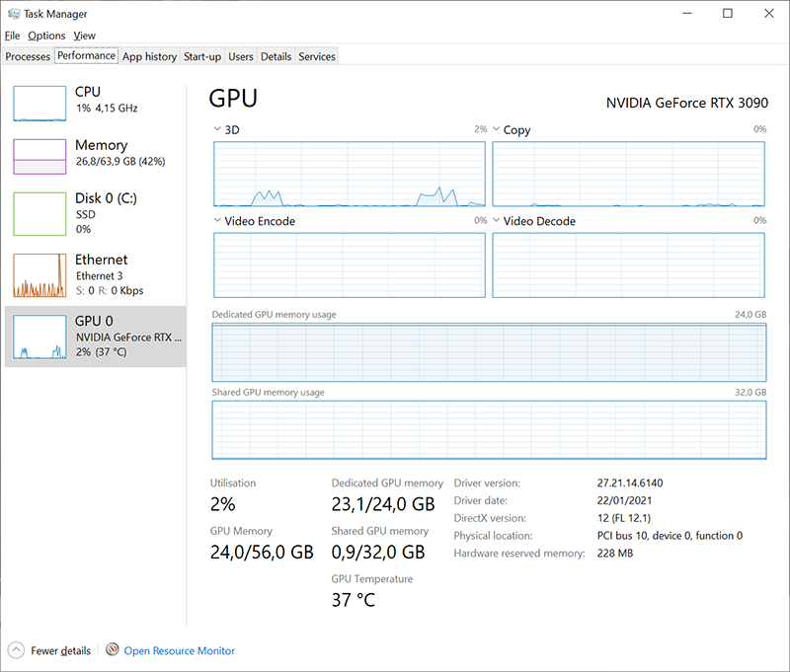The height and width of the screenshot is (672, 790).
Task: Select the Disk 0 (C:) graph thumbnail
Action: 39,214
